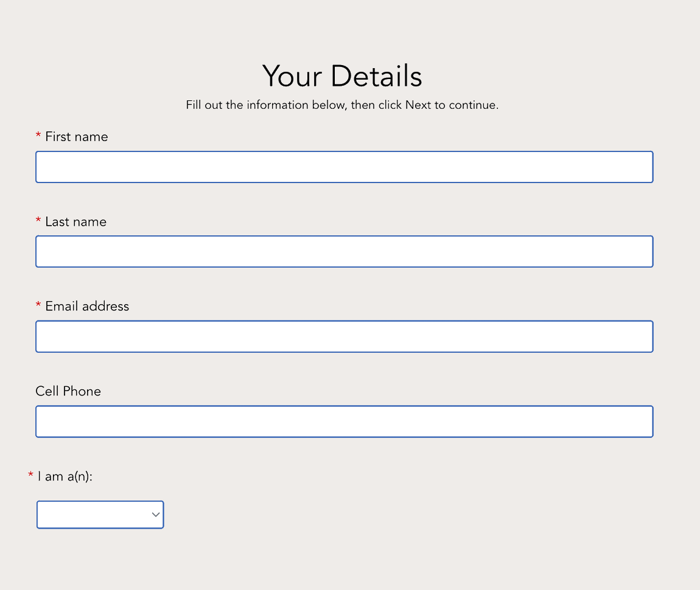Click inside the Email address input field
This screenshot has height=590, width=700.
[344, 336]
